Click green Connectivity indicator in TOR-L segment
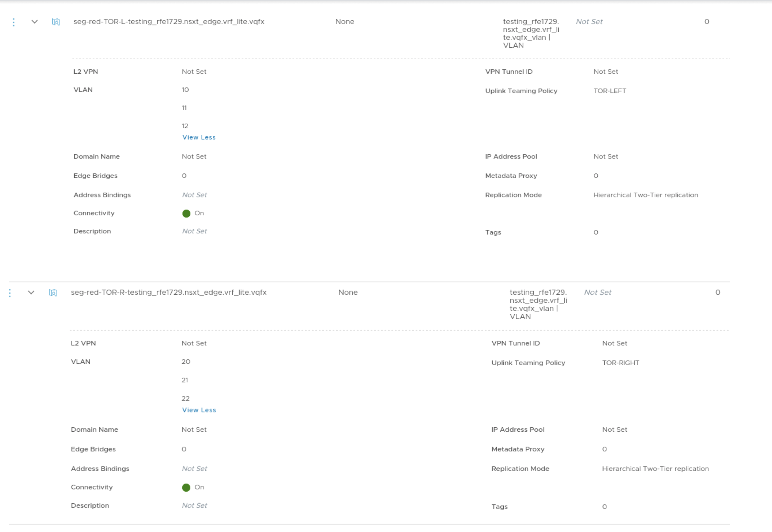This screenshot has width=772, height=532. (x=186, y=214)
